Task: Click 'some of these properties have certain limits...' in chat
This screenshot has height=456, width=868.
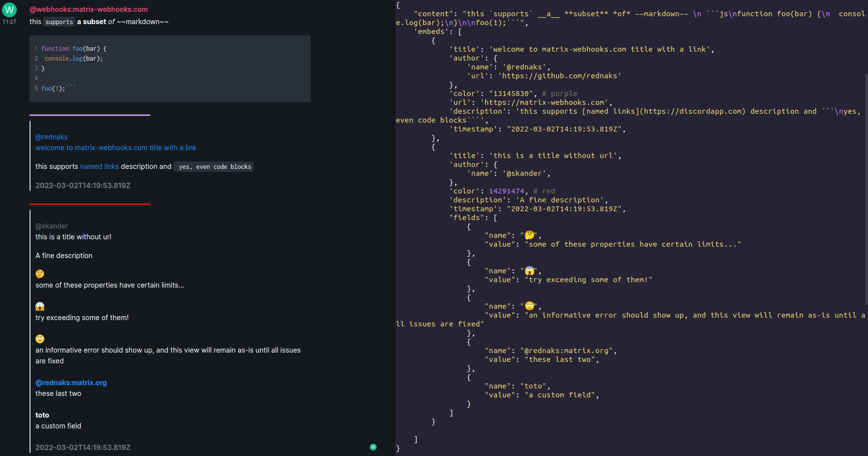Action: [110, 285]
